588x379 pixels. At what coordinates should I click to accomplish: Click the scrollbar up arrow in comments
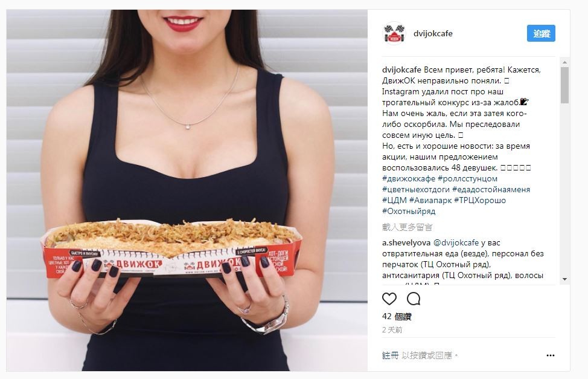[x=564, y=62]
